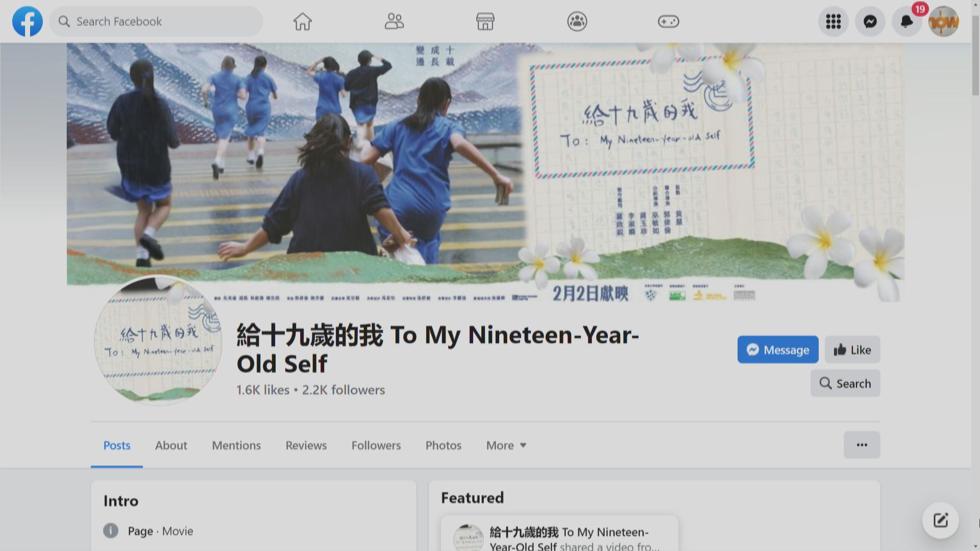Switch to the Reviews tab
Viewport: 980px width, 551px height.
click(306, 445)
